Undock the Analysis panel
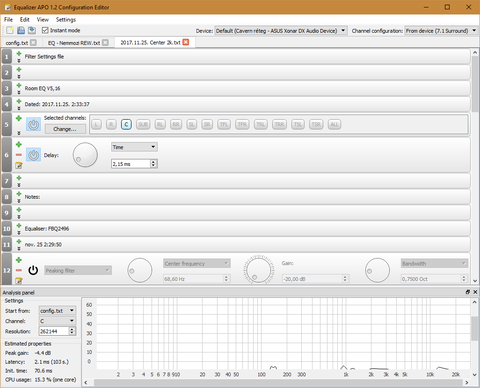 click(468, 292)
